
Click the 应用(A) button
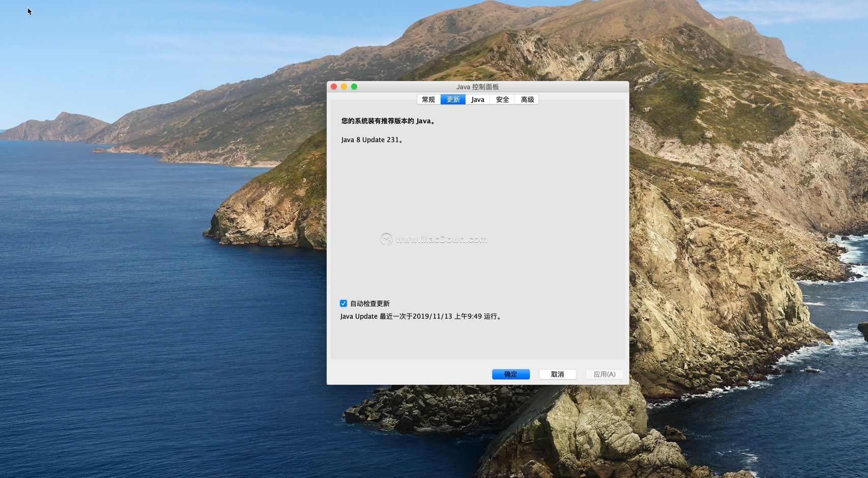pyautogui.click(x=604, y=374)
